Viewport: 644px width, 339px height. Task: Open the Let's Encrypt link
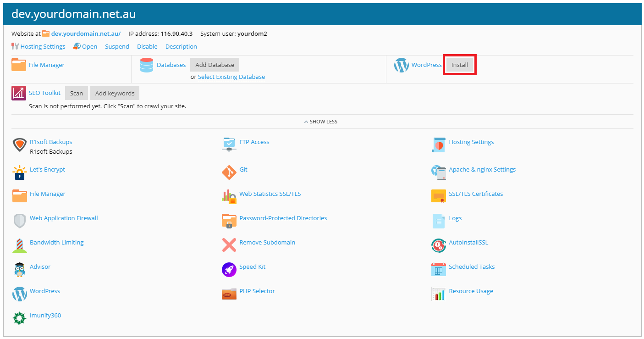(x=47, y=169)
